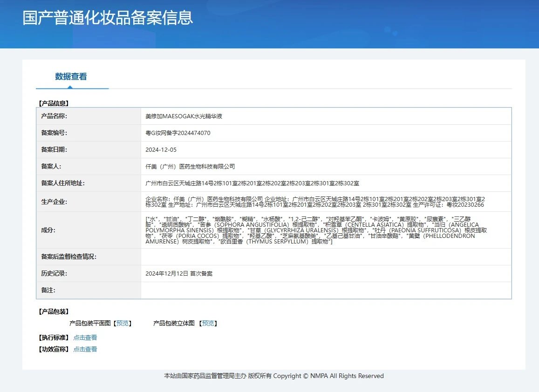The width and height of the screenshot is (539, 392).
Task: Click the 备注 row label
Action: tap(48, 291)
